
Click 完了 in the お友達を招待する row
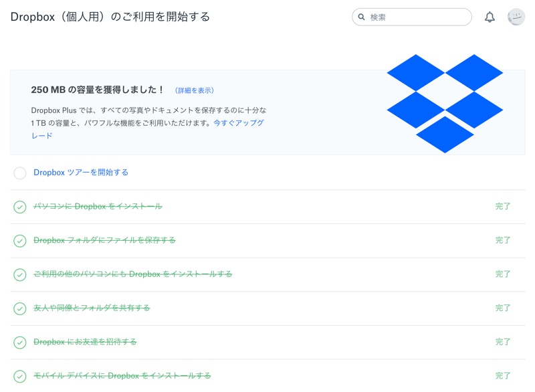[503, 342]
